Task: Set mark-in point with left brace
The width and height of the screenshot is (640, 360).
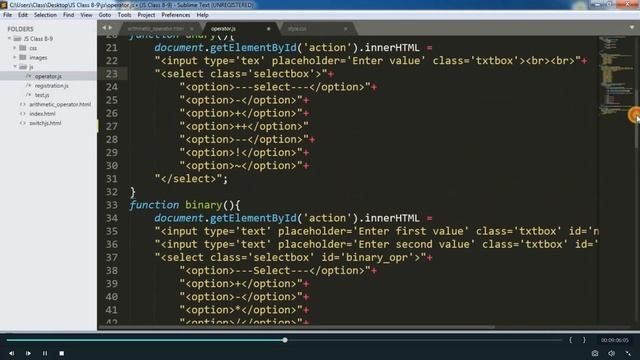Action: click(571, 340)
